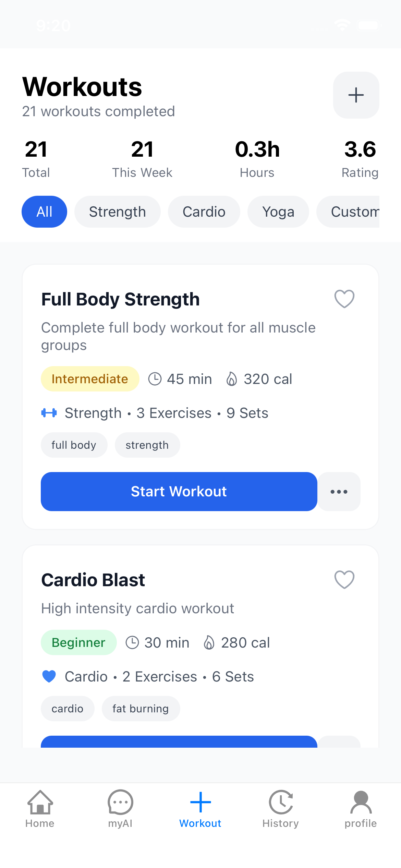Open the History tab
This screenshot has height=868, width=401.
[280, 809]
